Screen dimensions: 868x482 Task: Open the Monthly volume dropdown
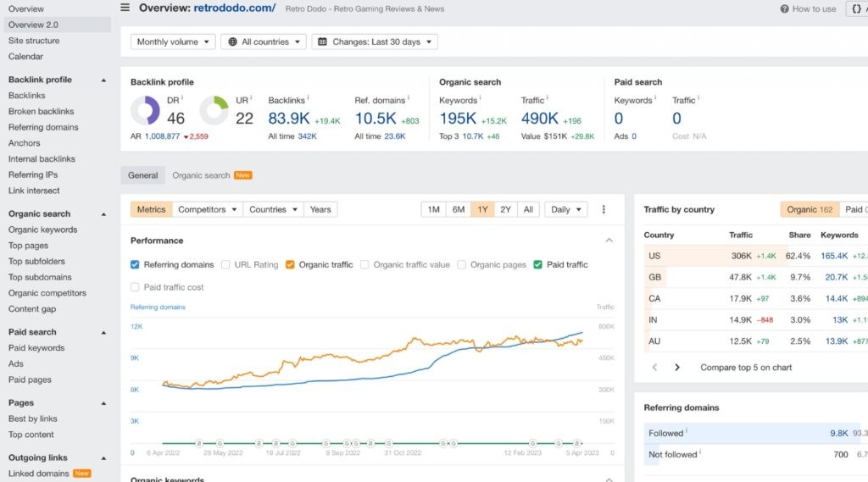pyautogui.click(x=172, y=42)
